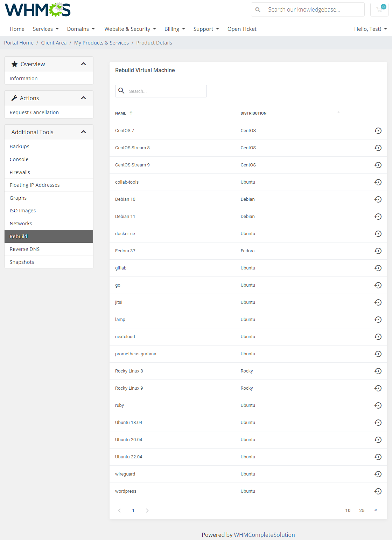
Task: Rebuild using the gitlab row icon
Action: click(x=378, y=268)
